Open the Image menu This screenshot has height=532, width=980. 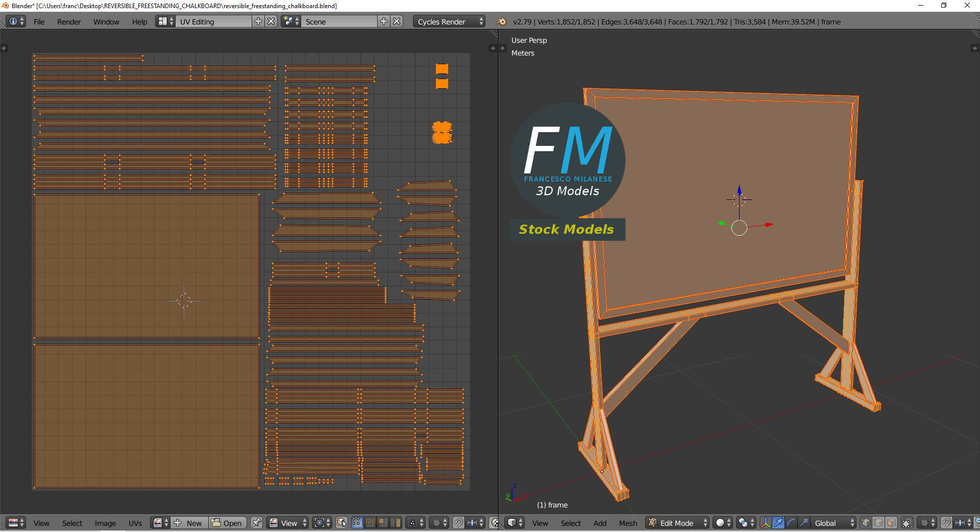click(x=105, y=523)
